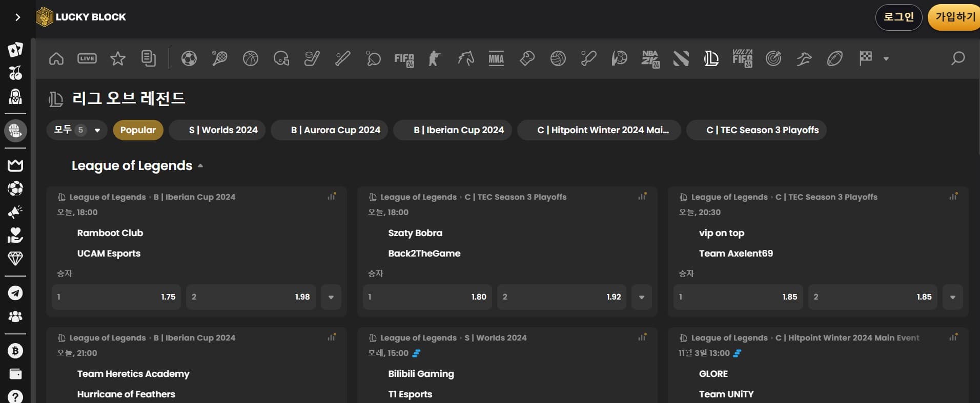Open the wallet sidebar icon
Screen dimensions: 980x403
[x=15, y=374]
